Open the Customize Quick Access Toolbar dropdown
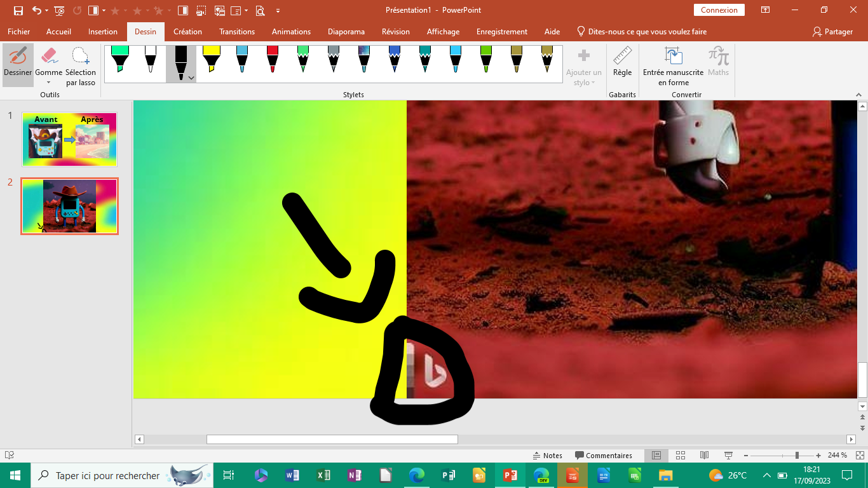 coord(278,11)
